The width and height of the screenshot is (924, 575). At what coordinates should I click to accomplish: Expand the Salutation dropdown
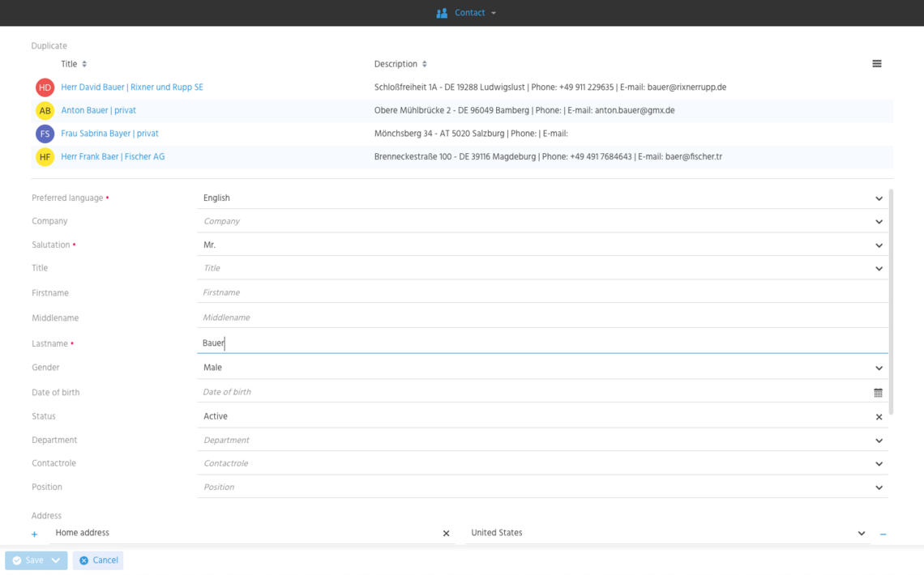point(879,245)
